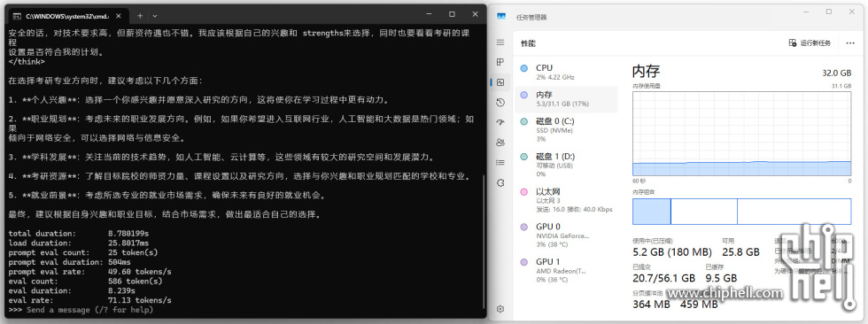This screenshot has height=324, width=868.
Task: Click the cmd icon on terminal tab
Action: pyautogui.click(x=17, y=16)
